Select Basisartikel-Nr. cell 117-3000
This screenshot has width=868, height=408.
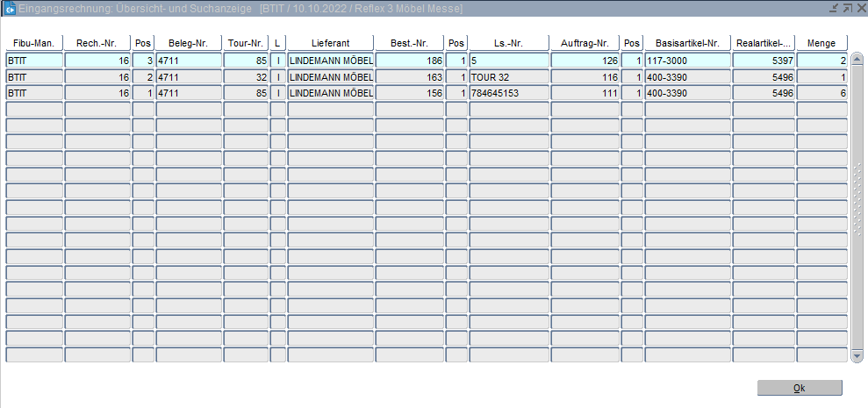[687, 61]
